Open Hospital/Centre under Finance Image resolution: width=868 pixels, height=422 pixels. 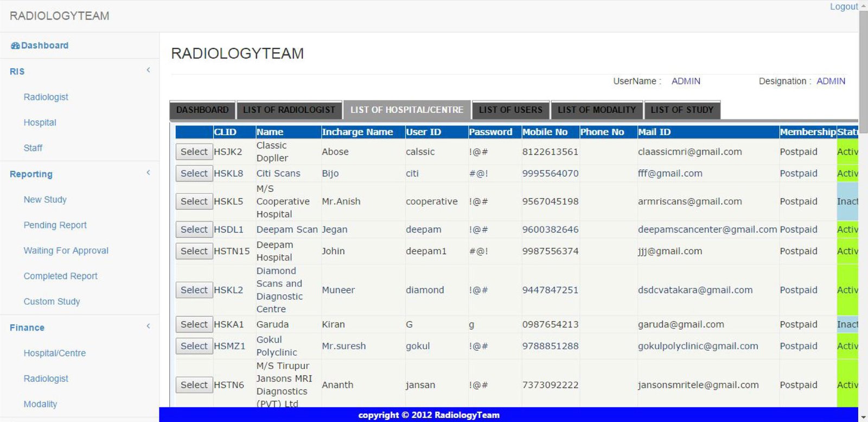(x=54, y=353)
